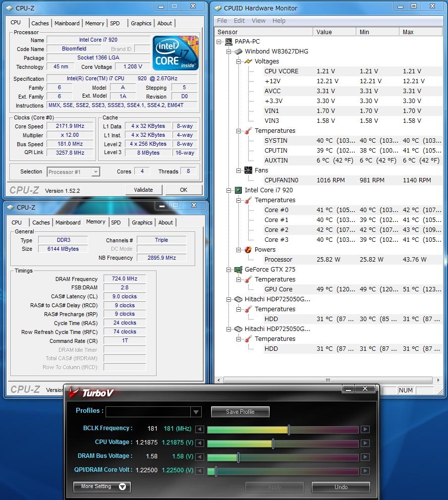Collapse the Powers node
Screen dimensions: 448x500
[x=238, y=250]
